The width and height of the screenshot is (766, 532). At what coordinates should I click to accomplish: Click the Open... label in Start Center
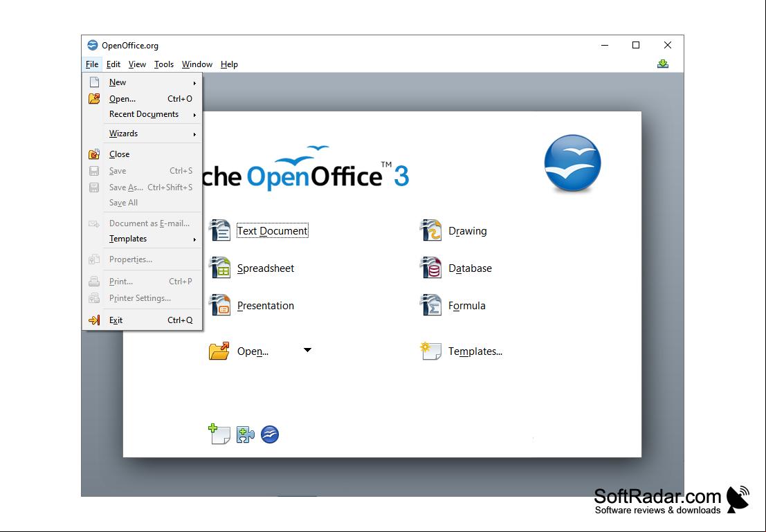coord(253,351)
